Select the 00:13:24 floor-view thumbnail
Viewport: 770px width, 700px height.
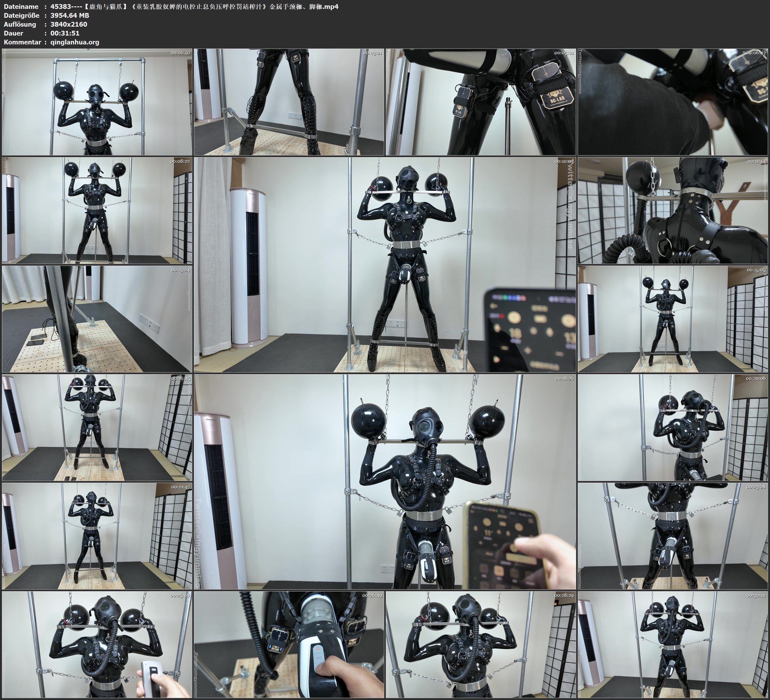click(x=97, y=319)
